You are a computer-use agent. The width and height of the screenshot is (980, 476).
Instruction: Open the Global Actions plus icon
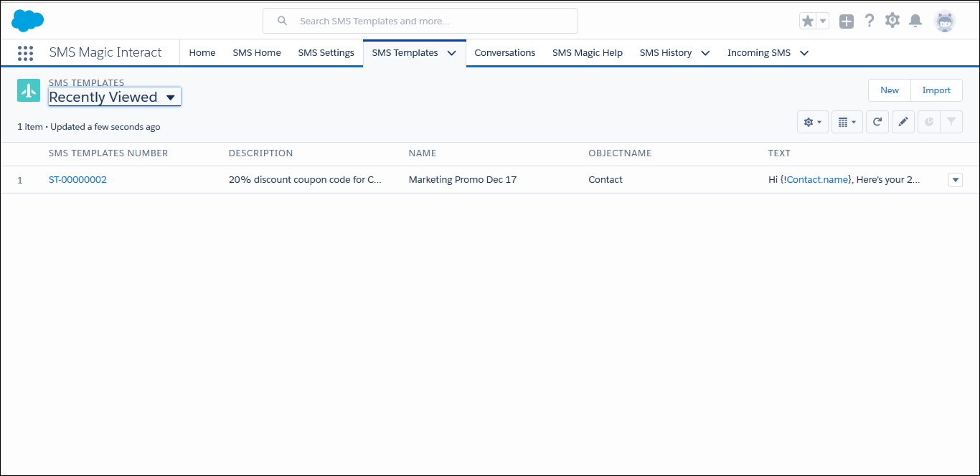pos(847,21)
